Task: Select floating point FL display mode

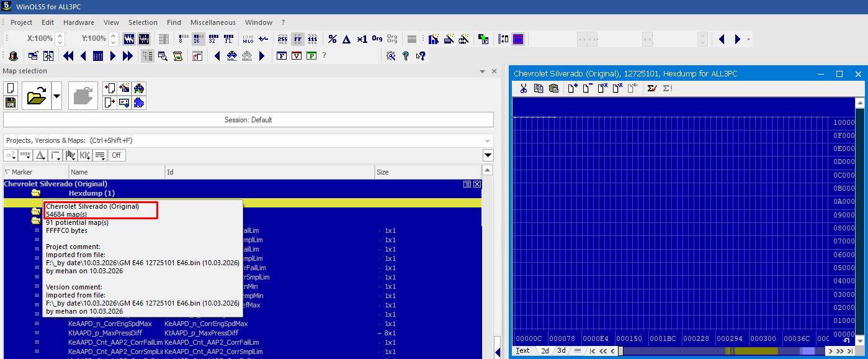Action: click(228, 39)
